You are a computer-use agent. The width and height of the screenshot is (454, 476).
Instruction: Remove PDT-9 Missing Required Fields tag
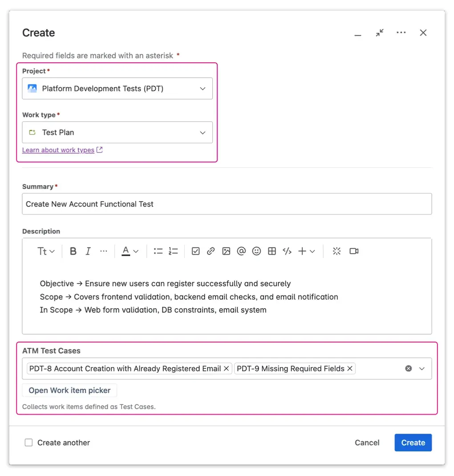(x=350, y=368)
